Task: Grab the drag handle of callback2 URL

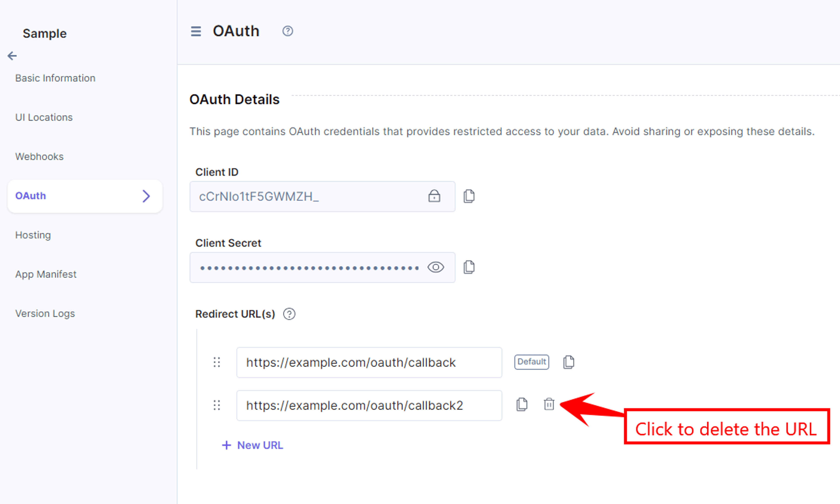Action: (217, 405)
